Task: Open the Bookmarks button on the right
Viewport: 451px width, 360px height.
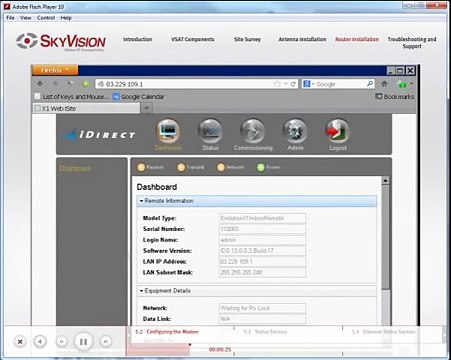Action: click(394, 96)
